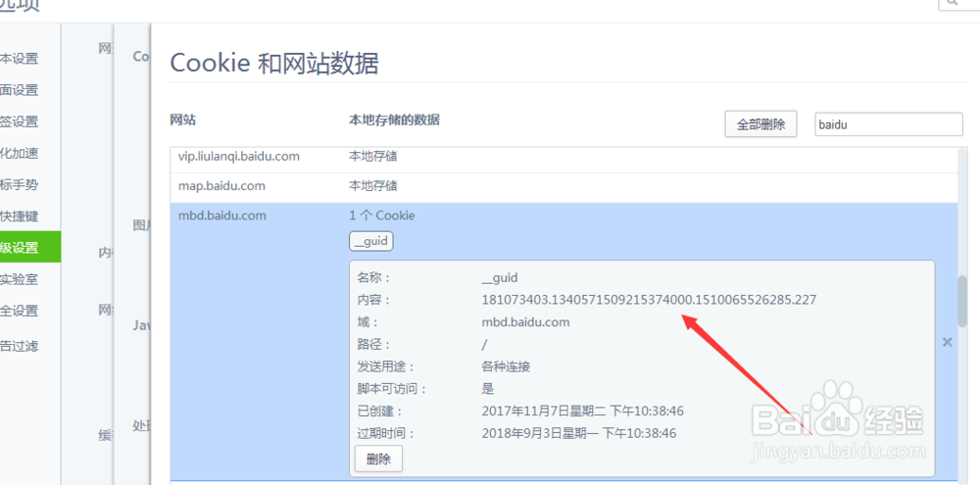Open the 签设置 sidebar item
The height and width of the screenshot is (485, 980).
point(19,121)
